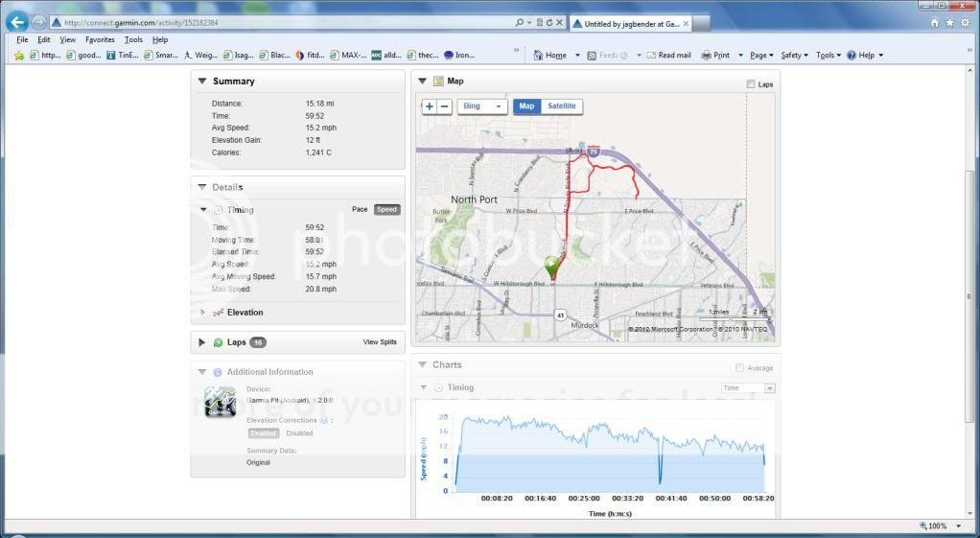980x538 pixels.
Task: Click the Print toolbar icon
Action: (715, 56)
